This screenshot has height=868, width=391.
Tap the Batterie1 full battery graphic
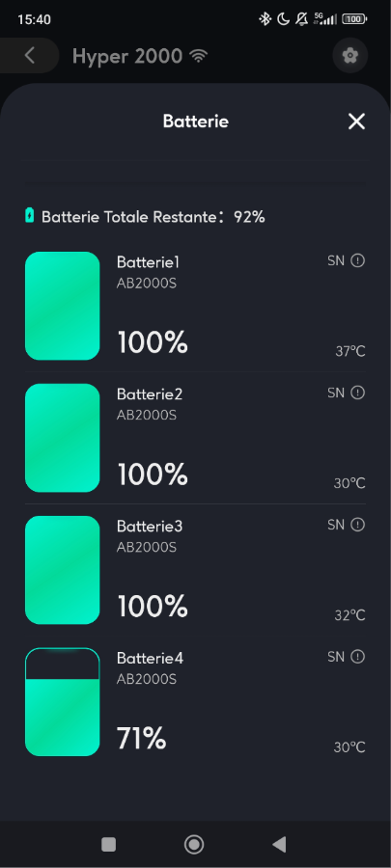[x=63, y=306]
